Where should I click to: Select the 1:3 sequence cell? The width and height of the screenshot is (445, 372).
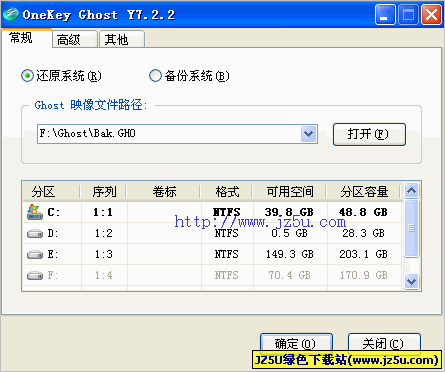[104, 254]
